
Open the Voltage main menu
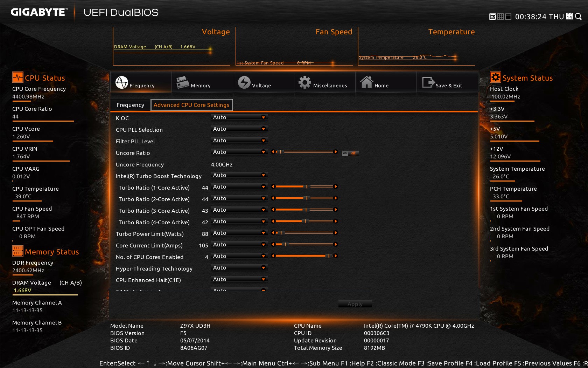click(x=263, y=82)
